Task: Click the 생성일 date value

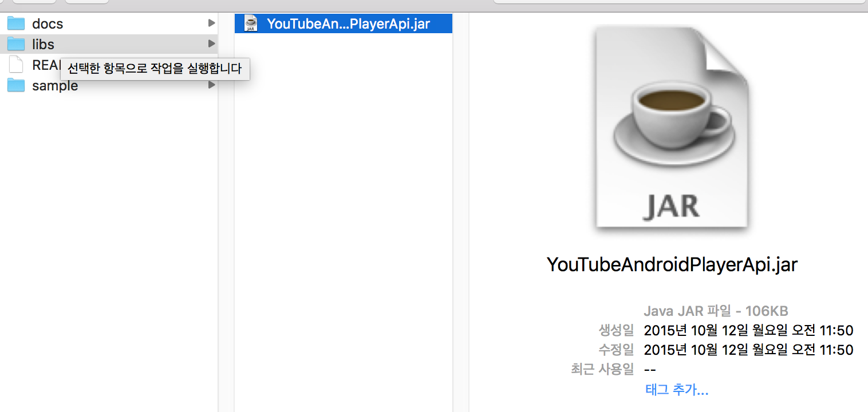Action: 748,330
